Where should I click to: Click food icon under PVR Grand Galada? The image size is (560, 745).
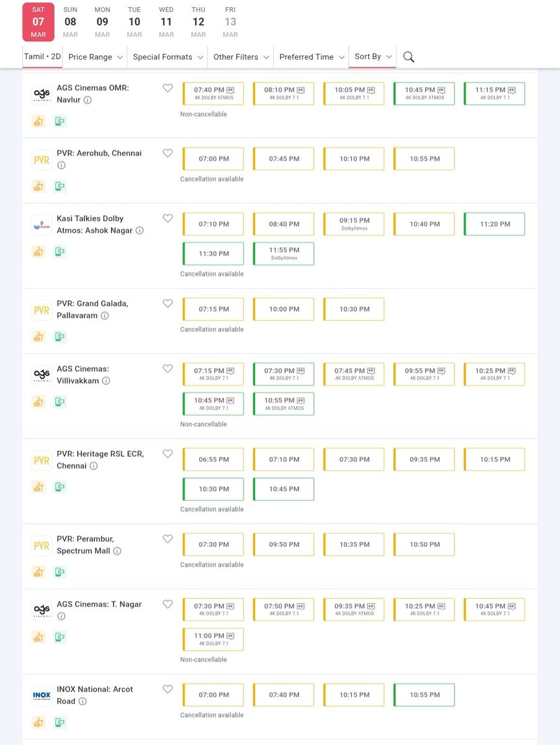pyautogui.click(x=39, y=336)
